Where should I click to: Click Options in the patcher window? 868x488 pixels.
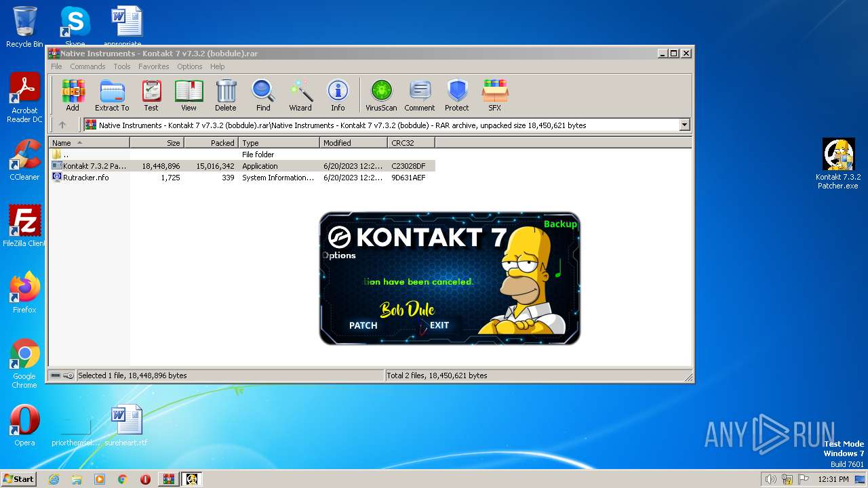click(339, 256)
